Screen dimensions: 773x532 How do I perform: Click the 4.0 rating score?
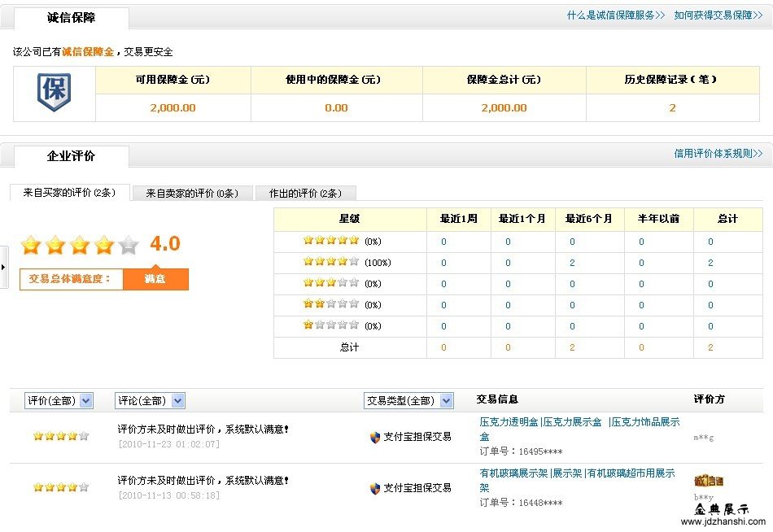tap(165, 243)
